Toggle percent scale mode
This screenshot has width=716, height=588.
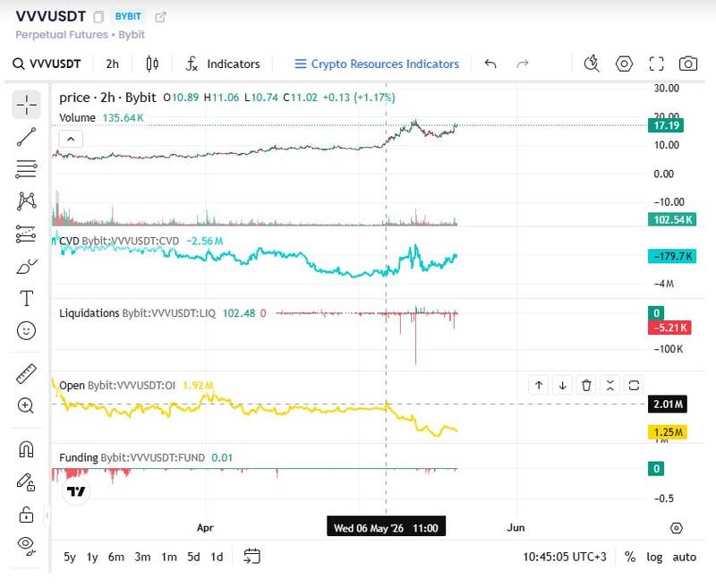click(630, 557)
